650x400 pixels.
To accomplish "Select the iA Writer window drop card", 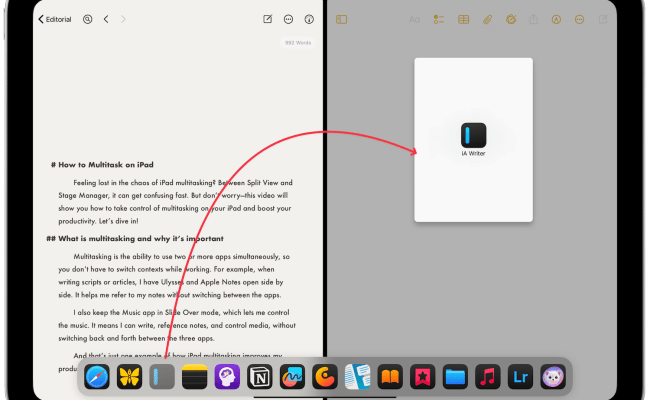I will [473, 140].
